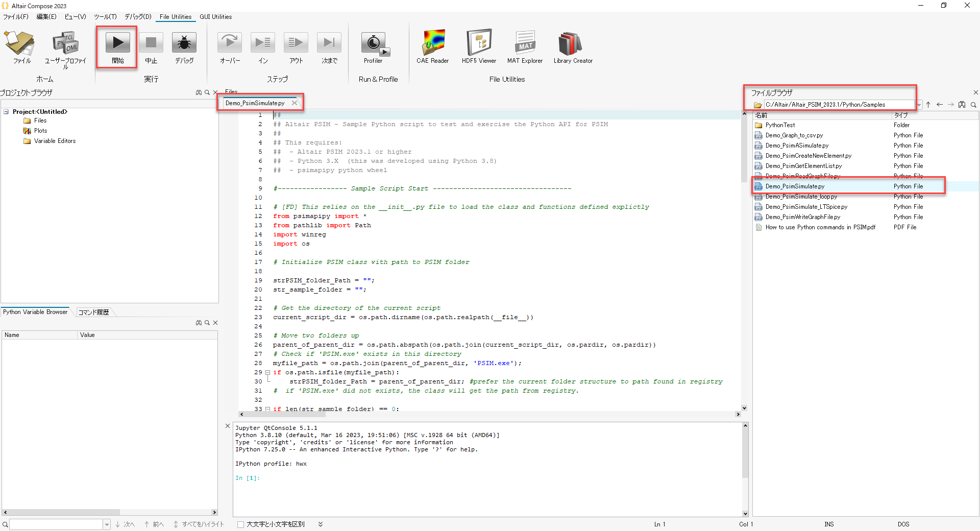Select Demo_PsimASimulate.py in the file browser
The height and width of the screenshot is (531, 980).
coord(796,146)
